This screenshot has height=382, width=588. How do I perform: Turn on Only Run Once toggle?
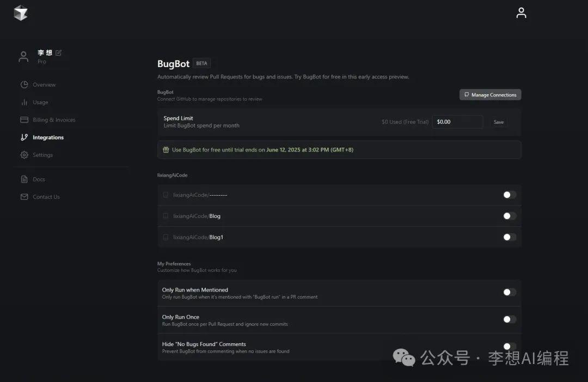[x=509, y=319]
